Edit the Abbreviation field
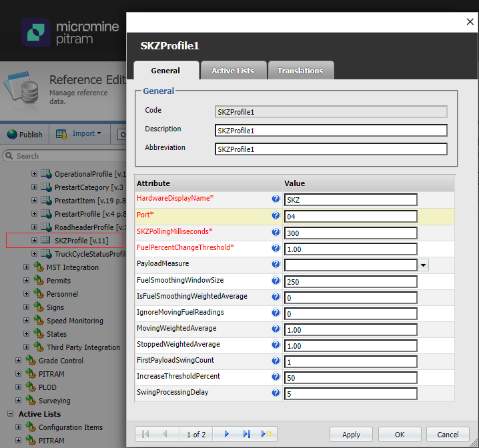The height and width of the screenshot is (448, 479). click(x=331, y=149)
